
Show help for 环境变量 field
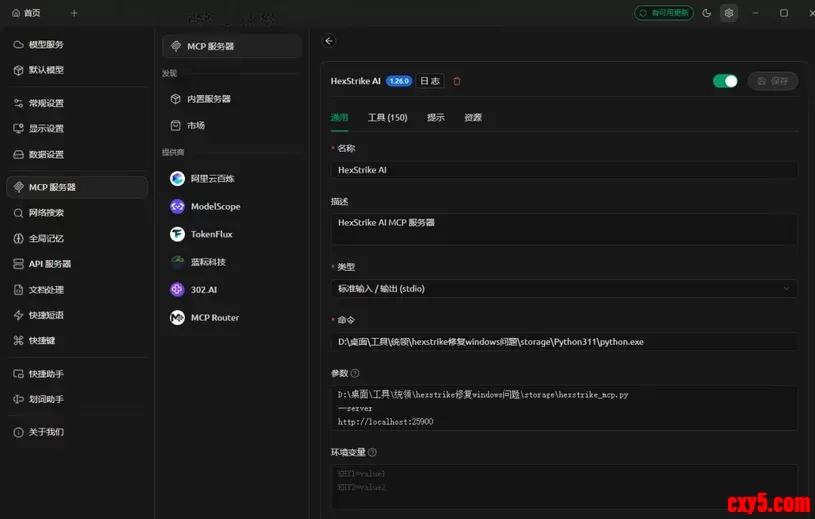372,453
